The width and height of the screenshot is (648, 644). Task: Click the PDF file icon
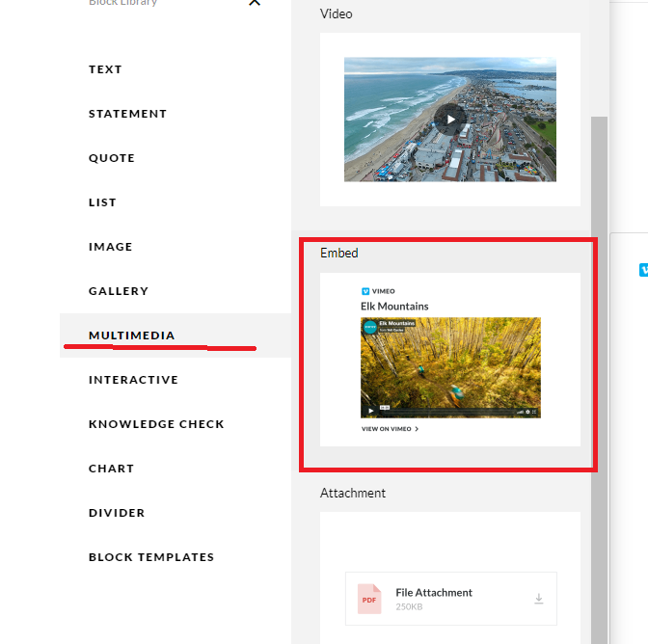click(369, 599)
